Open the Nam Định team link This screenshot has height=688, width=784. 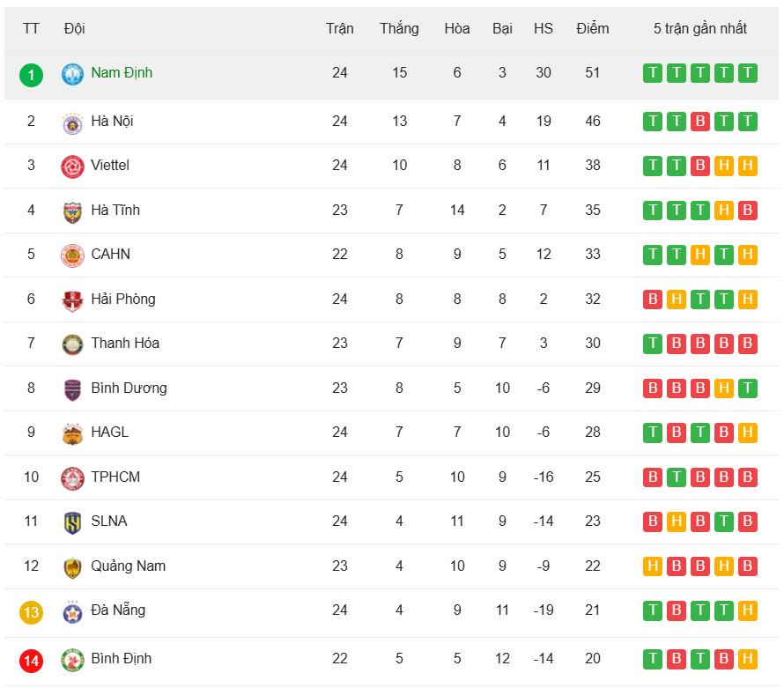(122, 73)
